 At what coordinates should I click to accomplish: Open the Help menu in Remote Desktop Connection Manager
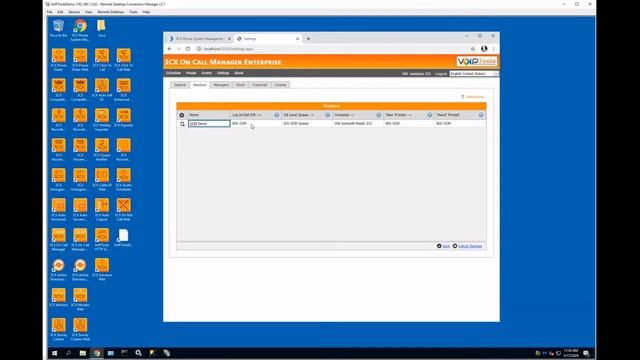[146, 12]
